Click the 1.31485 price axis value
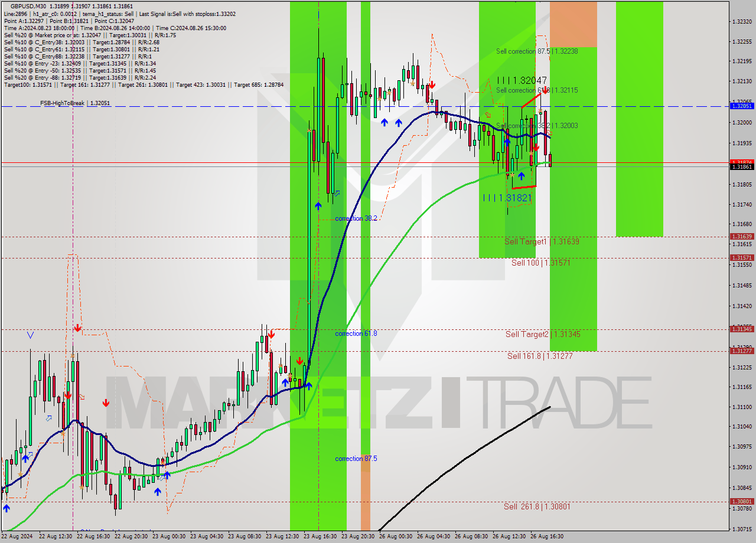Image resolution: width=756 pixels, height=543 pixels. pyautogui.click(x=742, y=285)
